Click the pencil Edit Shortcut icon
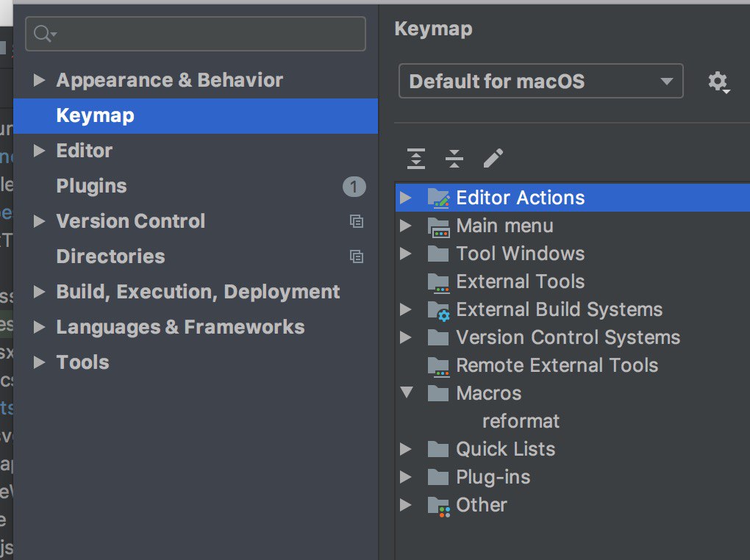The height and width of the screenshot is (560, 750). [493, 158]
